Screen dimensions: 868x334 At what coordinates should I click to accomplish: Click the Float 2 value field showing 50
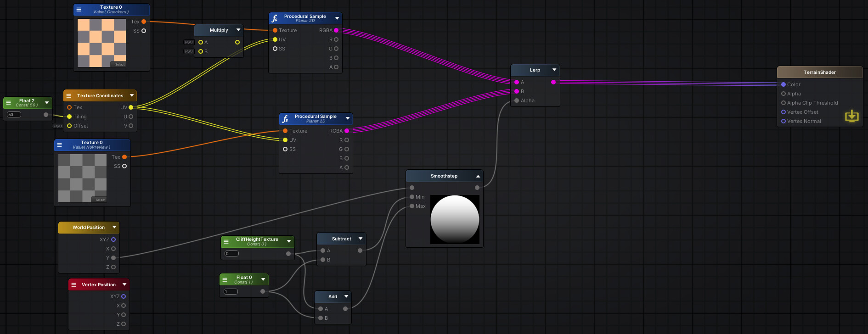pyautogui.click(x=14, y=114)
